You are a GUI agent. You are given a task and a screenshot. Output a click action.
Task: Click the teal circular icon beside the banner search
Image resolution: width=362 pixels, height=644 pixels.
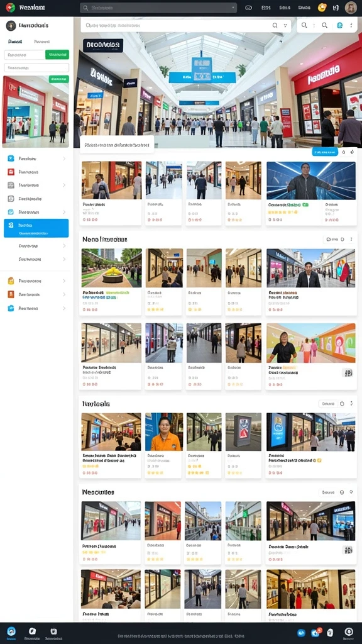pyautogui.click(x=339, y=25)
